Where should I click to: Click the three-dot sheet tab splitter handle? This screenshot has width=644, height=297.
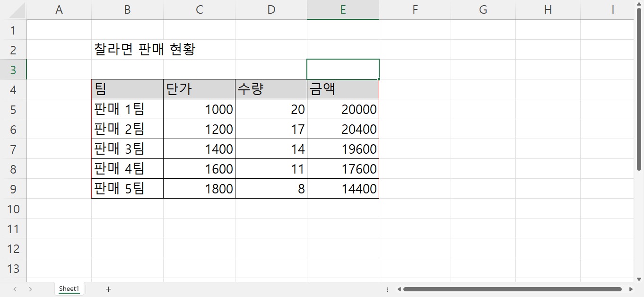coord(388,289)
